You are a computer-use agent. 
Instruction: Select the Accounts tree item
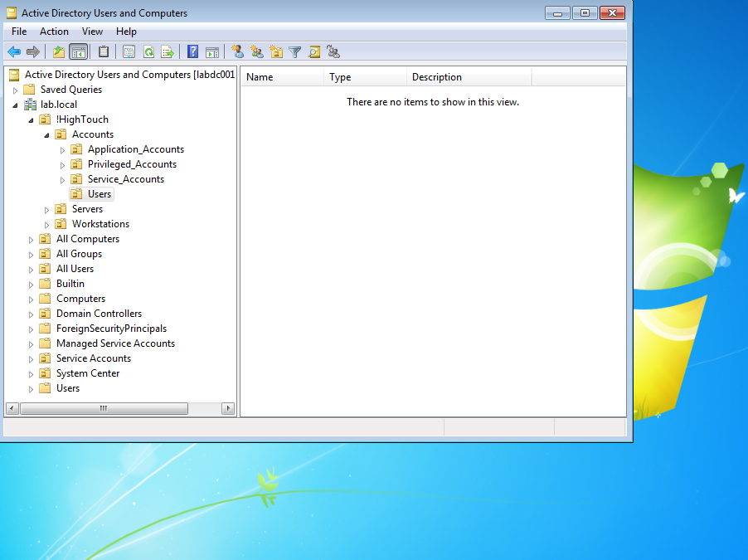[x=93, y=134]
